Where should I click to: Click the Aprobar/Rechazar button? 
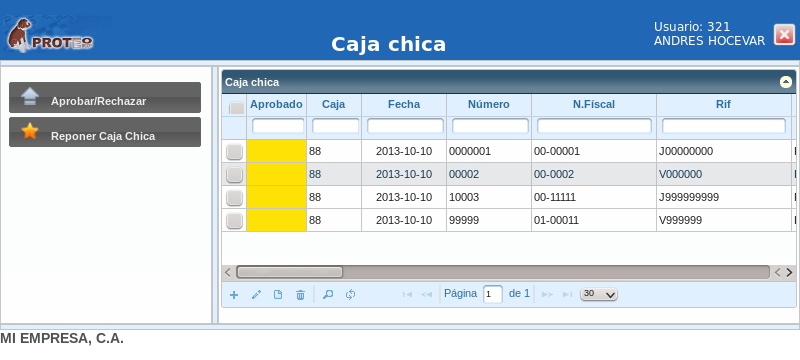(x=105, y=97)
